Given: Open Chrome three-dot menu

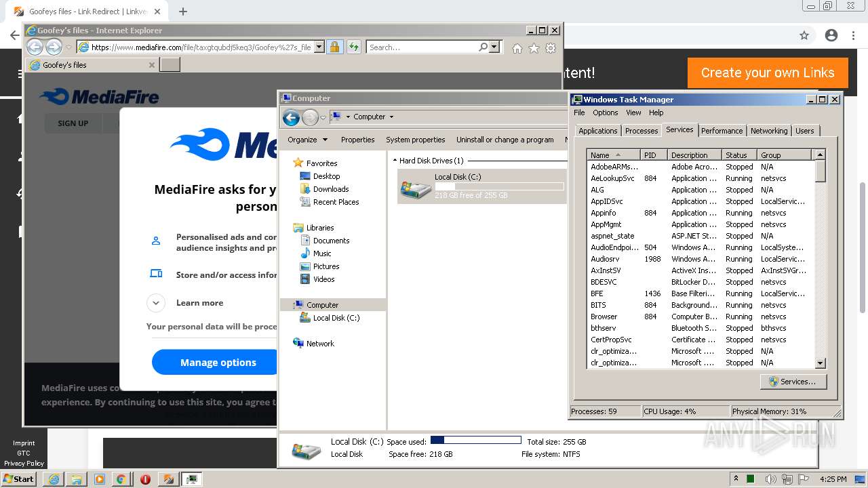Looking at the screenshot, I should pos(853,36).
